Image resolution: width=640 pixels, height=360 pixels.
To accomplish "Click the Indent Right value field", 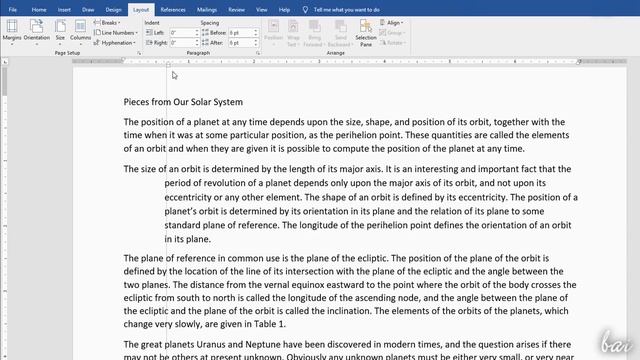I will tap(182, 42).
